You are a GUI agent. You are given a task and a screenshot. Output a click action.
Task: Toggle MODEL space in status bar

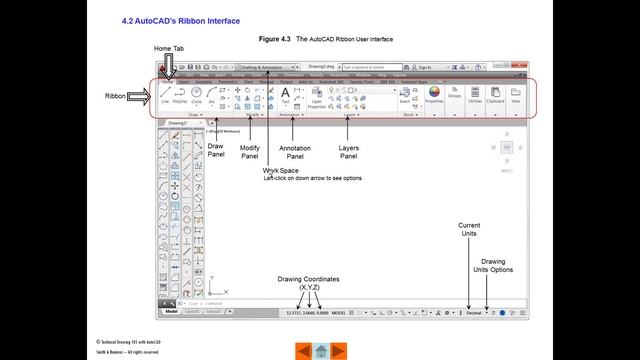coord(338,313)
